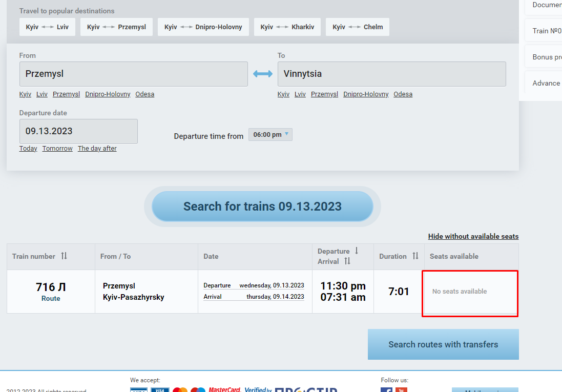Screen dimensions: 562x392
Task: Click the 7:01 duration value
Action: click(x=399, y=291)
